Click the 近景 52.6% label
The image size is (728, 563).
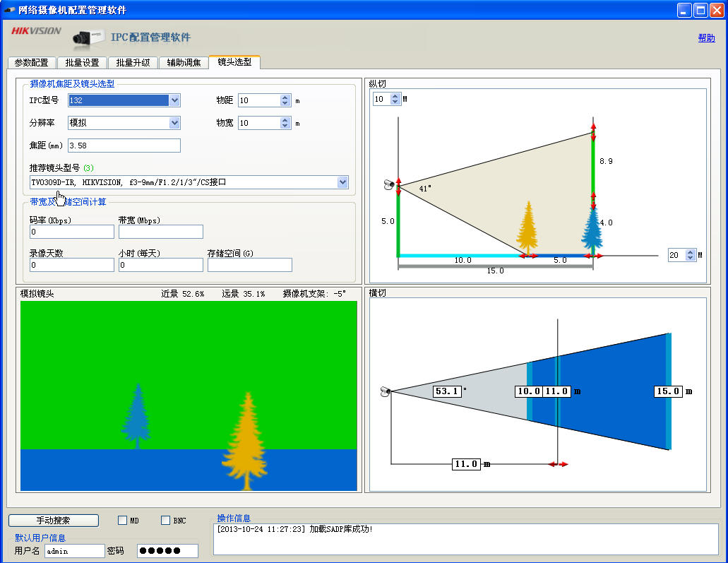[x=182, y=294]
